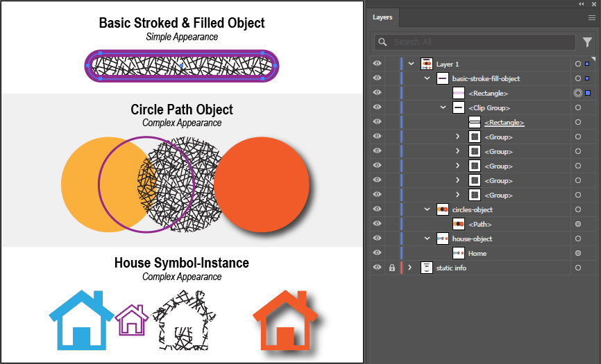Click the target circle on the Home row
The image size is (601, 364).
click(x=578, y=253)
